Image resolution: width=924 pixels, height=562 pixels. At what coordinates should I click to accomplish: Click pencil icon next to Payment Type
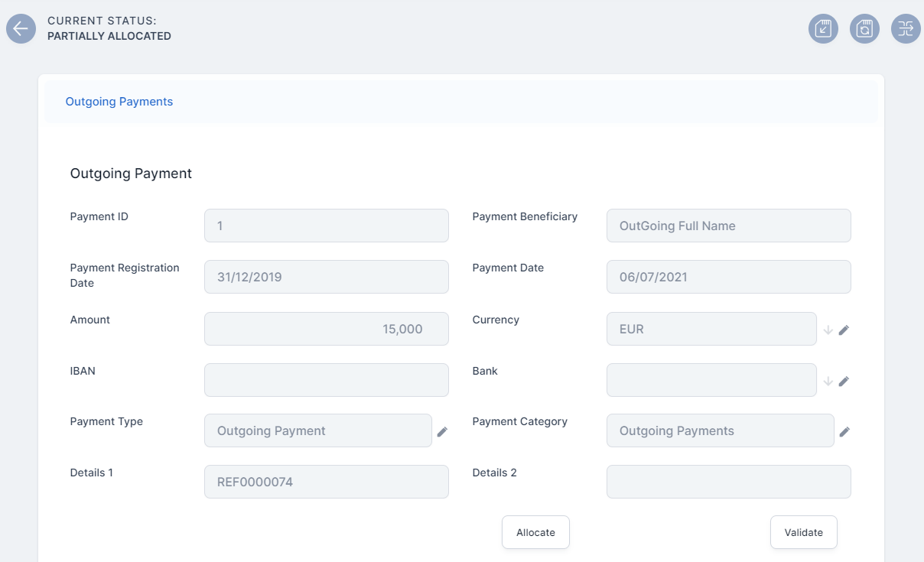[442, 432]
